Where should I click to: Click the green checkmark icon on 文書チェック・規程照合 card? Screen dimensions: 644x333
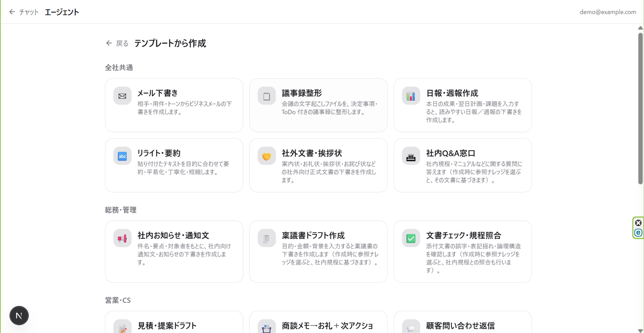coord(411,238)
